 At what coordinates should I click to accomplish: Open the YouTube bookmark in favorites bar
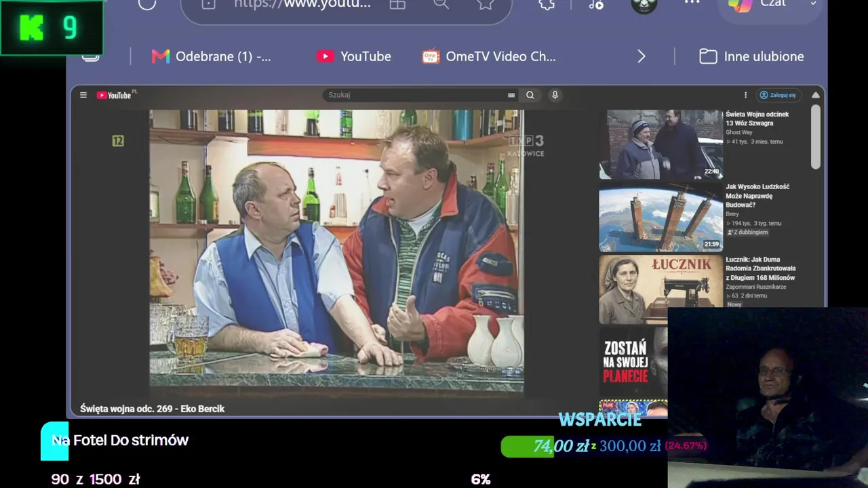[x=354, y=56]
